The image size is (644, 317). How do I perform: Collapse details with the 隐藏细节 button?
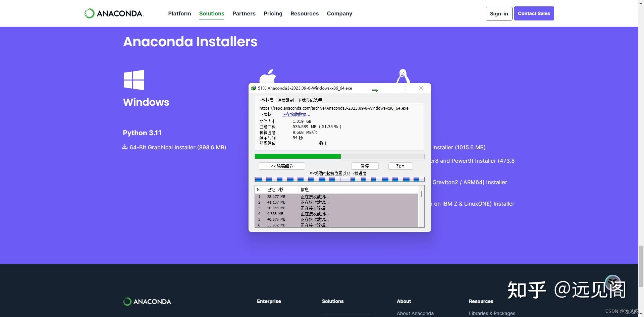click(281, 166)
